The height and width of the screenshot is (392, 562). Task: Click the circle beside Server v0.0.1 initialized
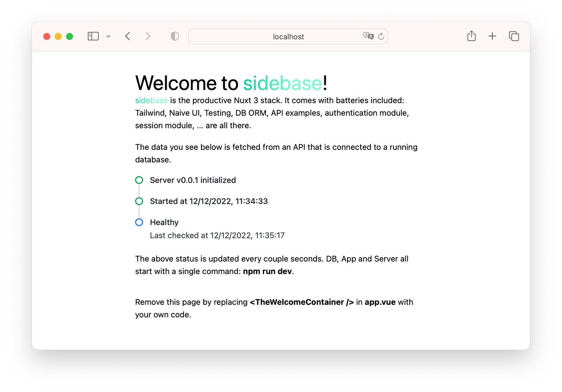(x=139, y=180)
